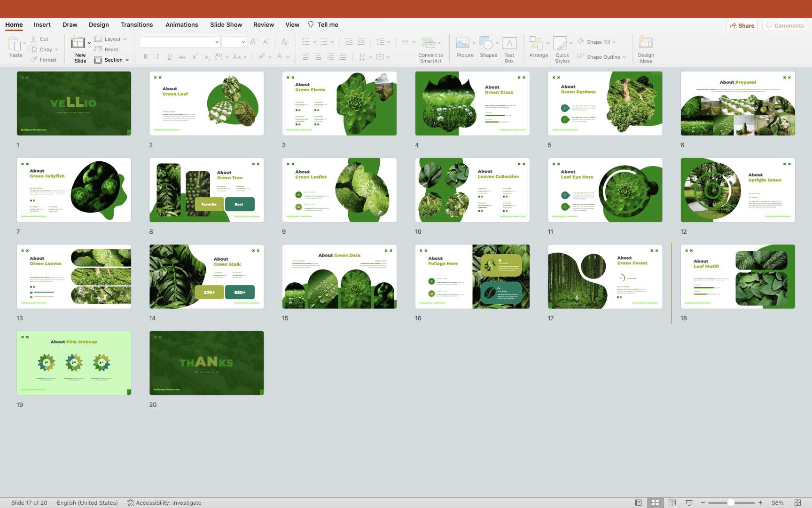
Task: Click the New Slide icon
Action: [x=78, y=43]
